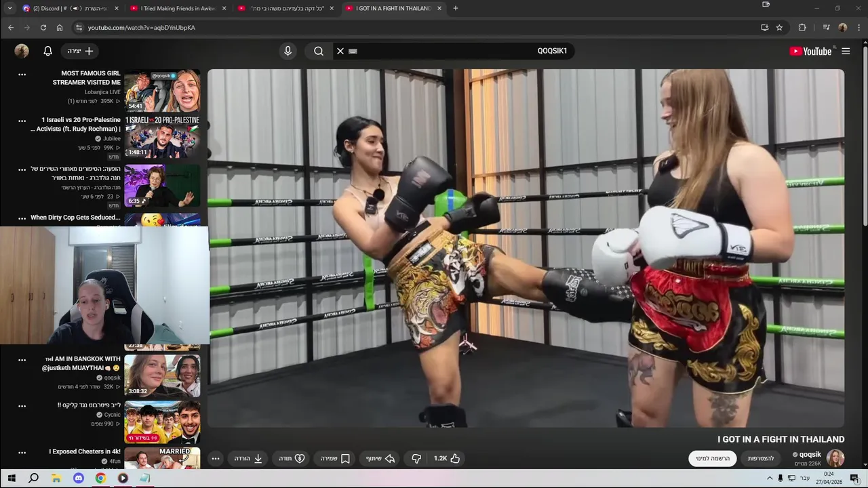Open account menu via YouTube profile avatar
This screenshot has height=488, width=868.
coord(22,51)
